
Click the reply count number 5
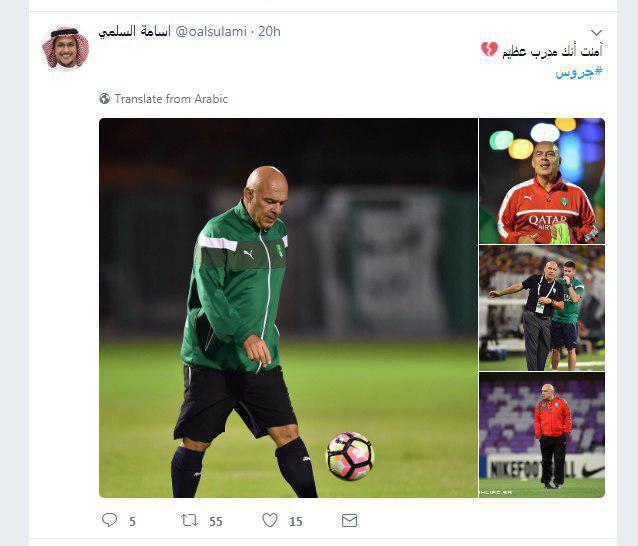click(x=132, y=521)
